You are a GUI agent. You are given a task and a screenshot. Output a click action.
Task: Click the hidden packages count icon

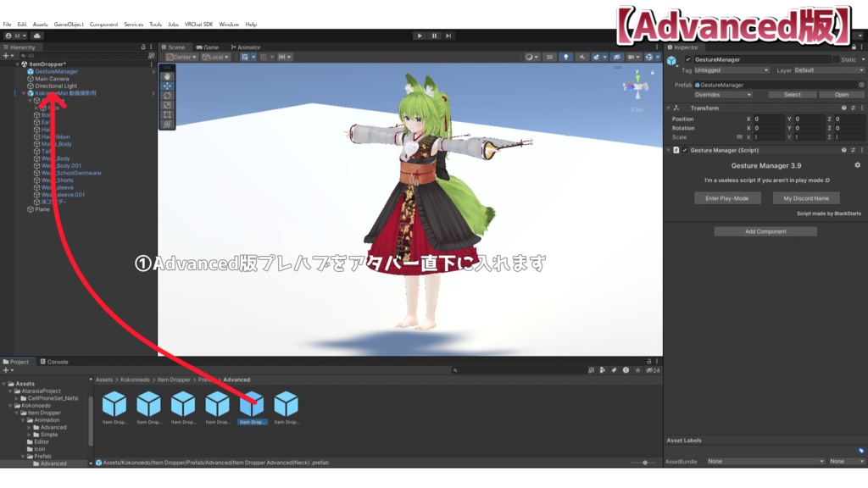(654, 370)
